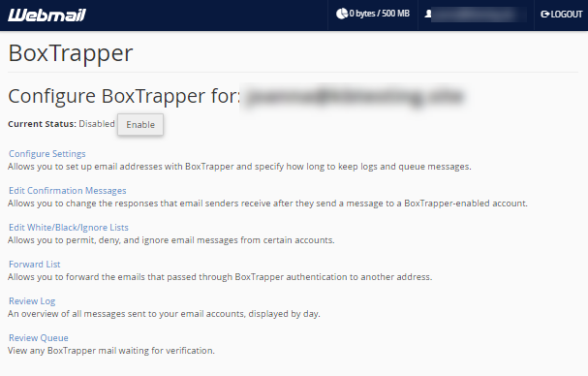Click the disk usage pie chart icon
588x376 pixels.
click(342, 14)
